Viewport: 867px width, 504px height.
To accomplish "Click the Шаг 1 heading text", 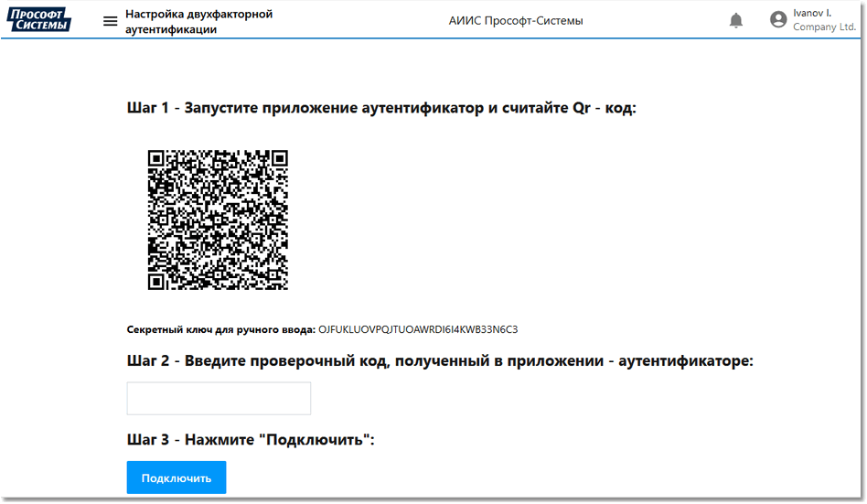I will click(x=381, y=108).
